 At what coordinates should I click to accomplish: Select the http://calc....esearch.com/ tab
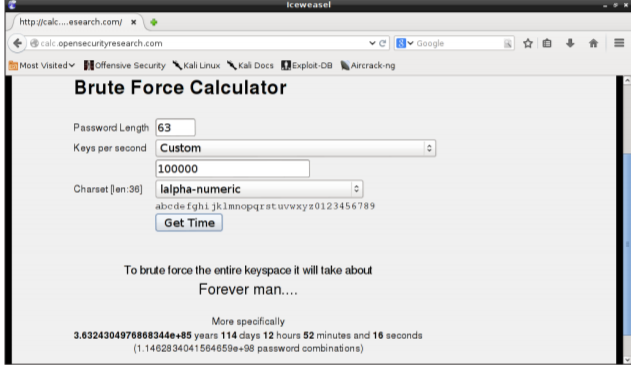point(71,22)
